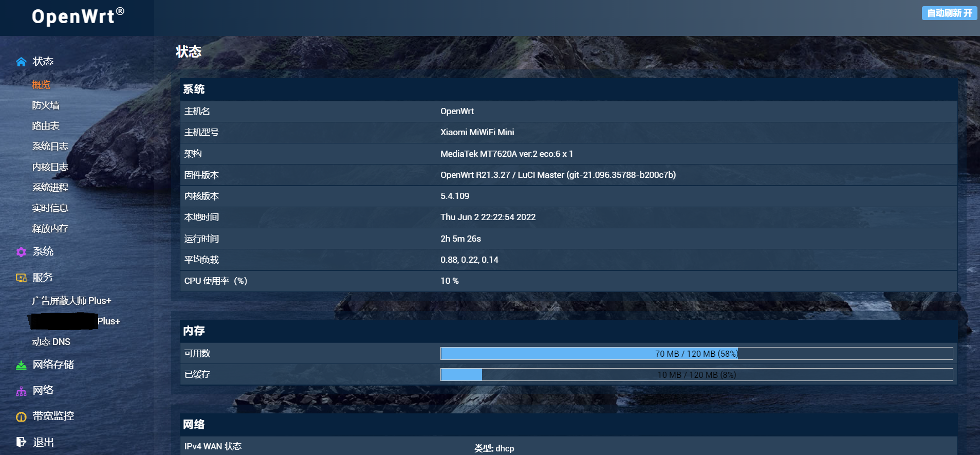The width and height of the screenshot is (980, 455).
Task: Open 广告屏蔽大师 Plus+ service
Action: (x=71, y=301)
